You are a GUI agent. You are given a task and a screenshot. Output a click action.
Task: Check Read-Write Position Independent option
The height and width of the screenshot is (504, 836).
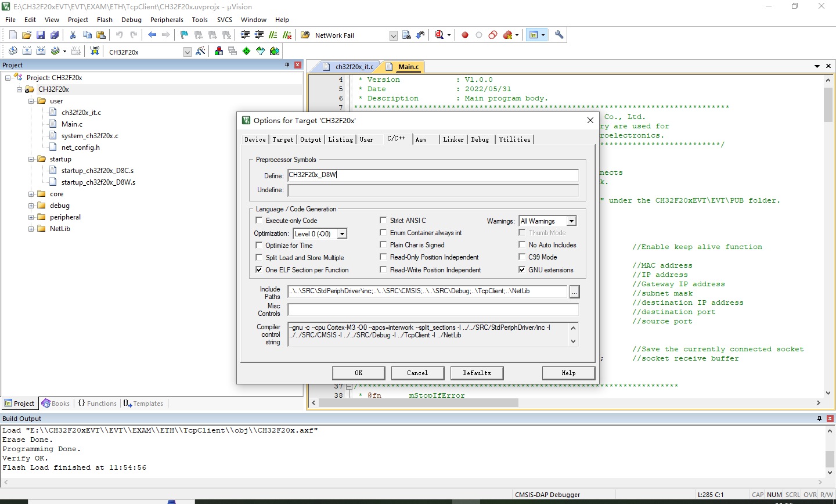[383, 270]
